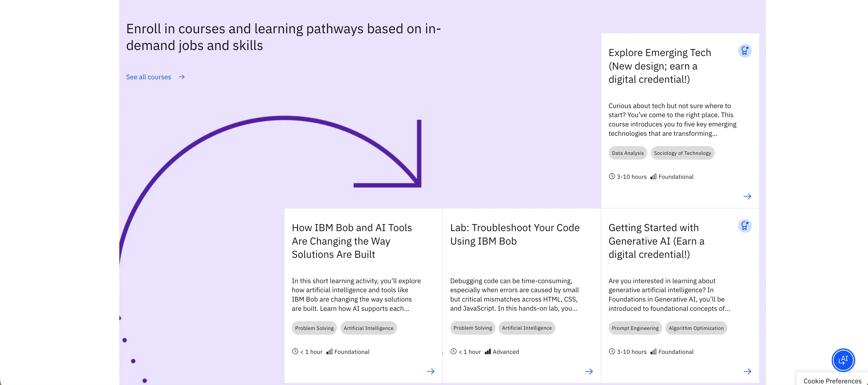Open the See all courses link
The width and height of the screenshot is (868, 385).
(149, 77)
